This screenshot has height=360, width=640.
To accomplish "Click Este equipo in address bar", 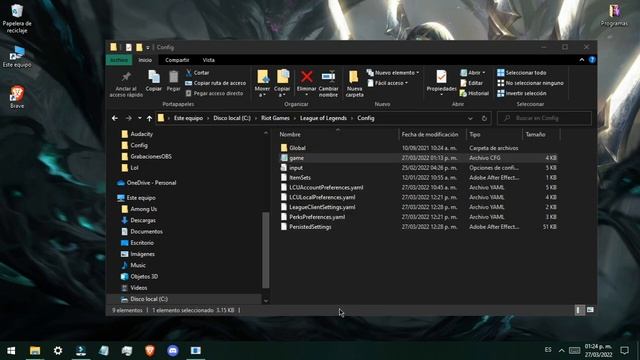I will tap(188, 118).
